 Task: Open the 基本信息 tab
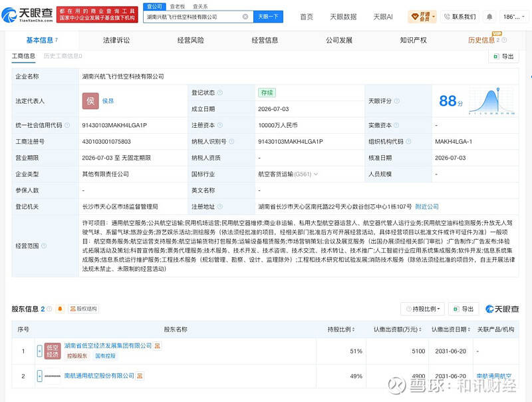click(42, 40)
